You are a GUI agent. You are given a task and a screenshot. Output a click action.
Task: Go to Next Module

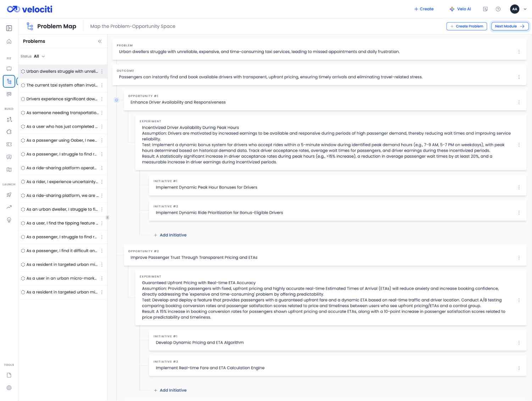click(510, 26)
